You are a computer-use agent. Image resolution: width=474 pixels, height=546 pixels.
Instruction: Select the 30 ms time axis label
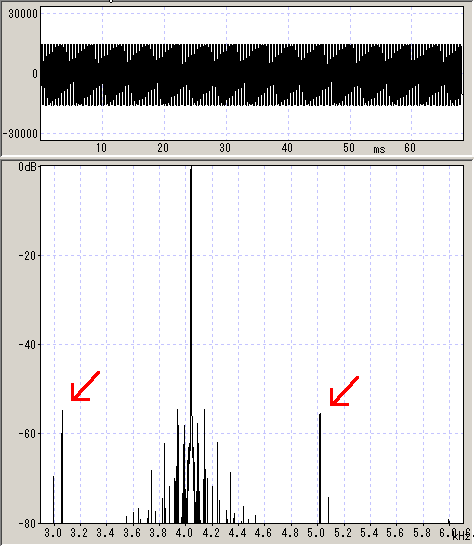(225, 148)
